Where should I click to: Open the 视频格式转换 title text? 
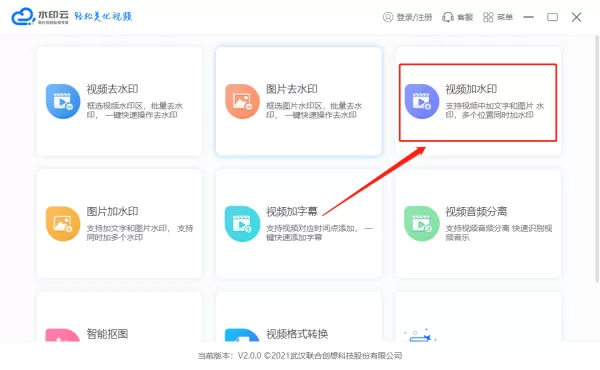[297, 334]
